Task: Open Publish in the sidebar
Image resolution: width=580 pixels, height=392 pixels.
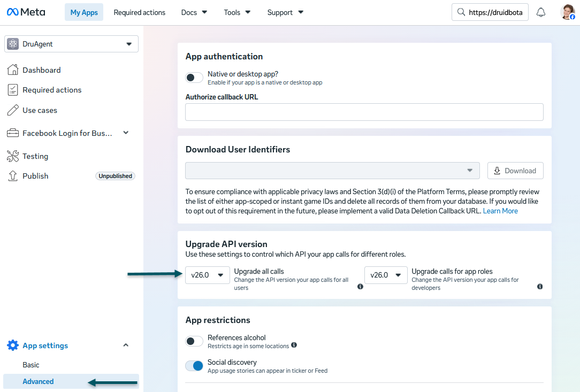Action: (x=35, y=176)
